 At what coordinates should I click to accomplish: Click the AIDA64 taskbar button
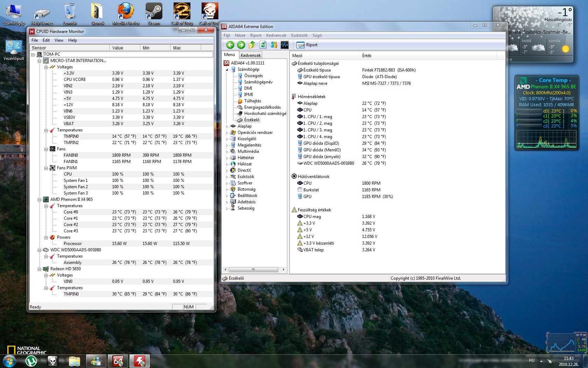(118, 361)
